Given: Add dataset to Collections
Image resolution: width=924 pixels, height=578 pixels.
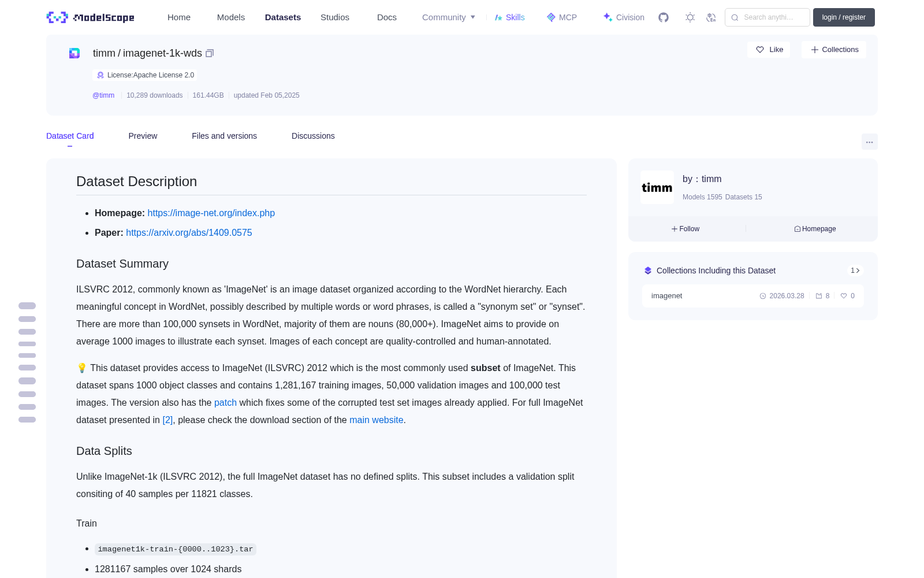Looking at the screenshot, I should (x=834, y=50).
